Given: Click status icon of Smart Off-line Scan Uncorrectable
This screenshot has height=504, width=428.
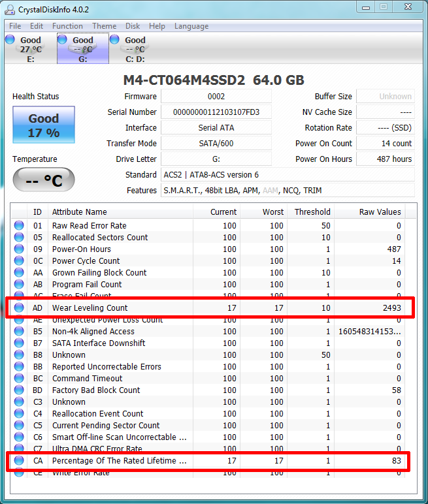Looking at the screenshot, I should click(x=19, y=437).
